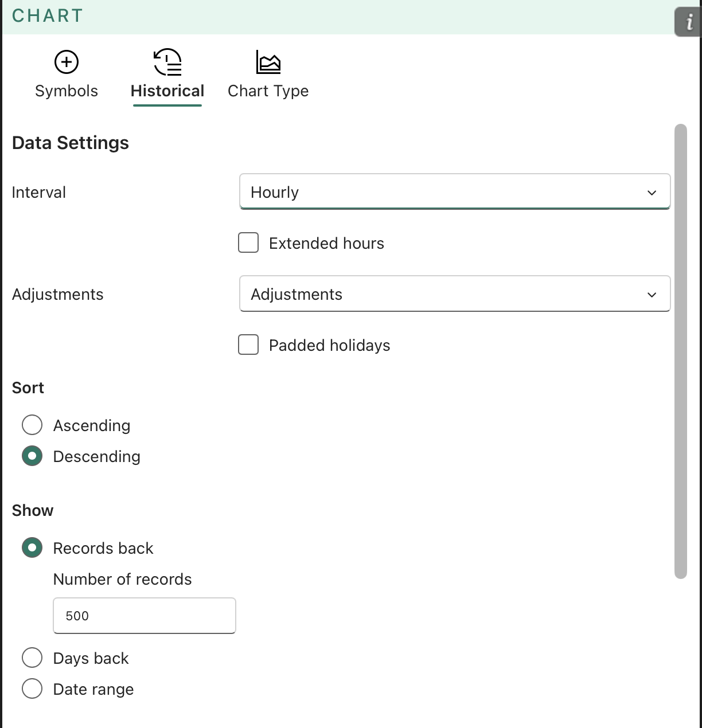Switch to the Chart Type tab label
The width and height of the screenshot is (702, 728).
point(268,91)
